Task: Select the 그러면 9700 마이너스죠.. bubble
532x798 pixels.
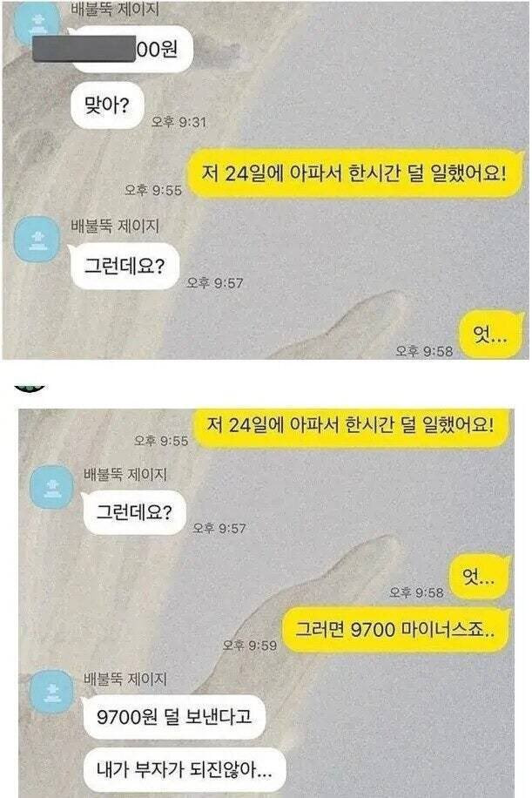Action: pyautogui.click(x=395, y=630)
